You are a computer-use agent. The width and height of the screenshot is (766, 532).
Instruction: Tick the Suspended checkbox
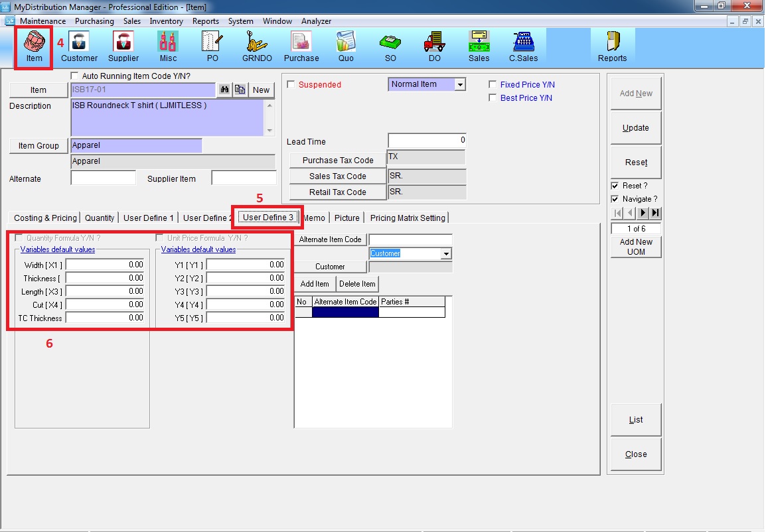(x=291, y=85)
